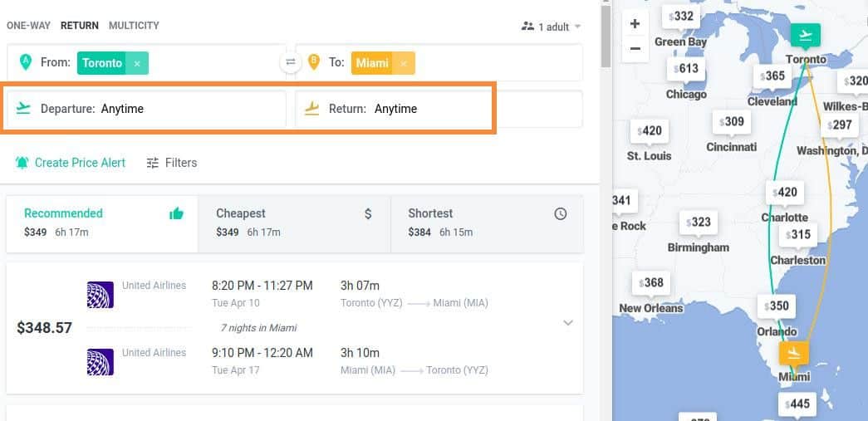Click the 3h 07m duration text
The width and height of the screenshot is (868, 421).
coord(360,286)
